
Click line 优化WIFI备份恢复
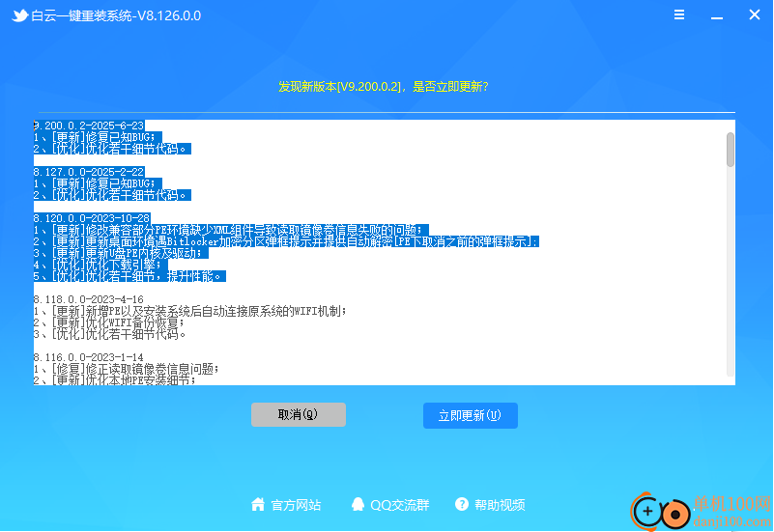[109, 322]
